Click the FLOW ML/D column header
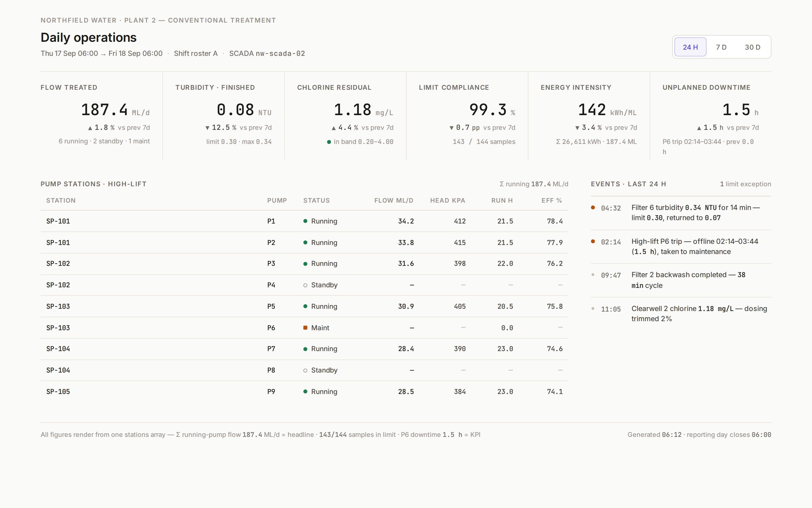 (x=394, y=201)
